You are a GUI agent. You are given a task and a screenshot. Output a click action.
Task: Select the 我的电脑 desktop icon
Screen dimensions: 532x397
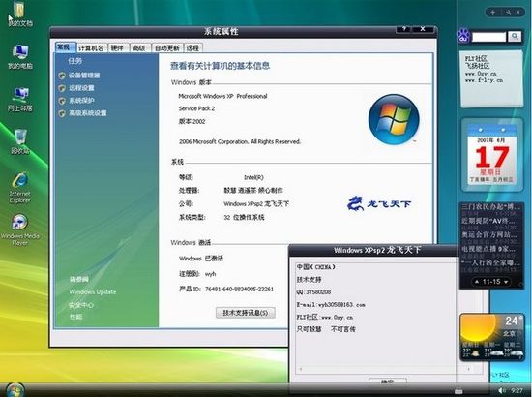[x=20, y=56]
